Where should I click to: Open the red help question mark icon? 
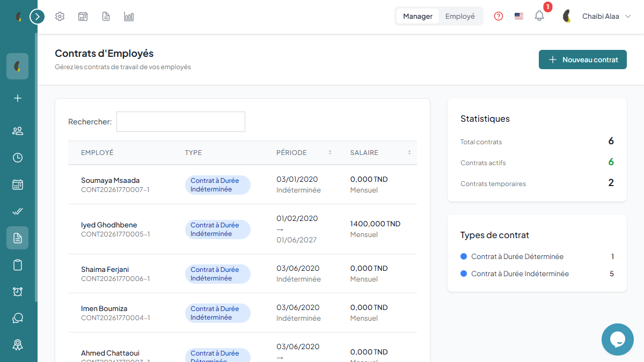499,16
